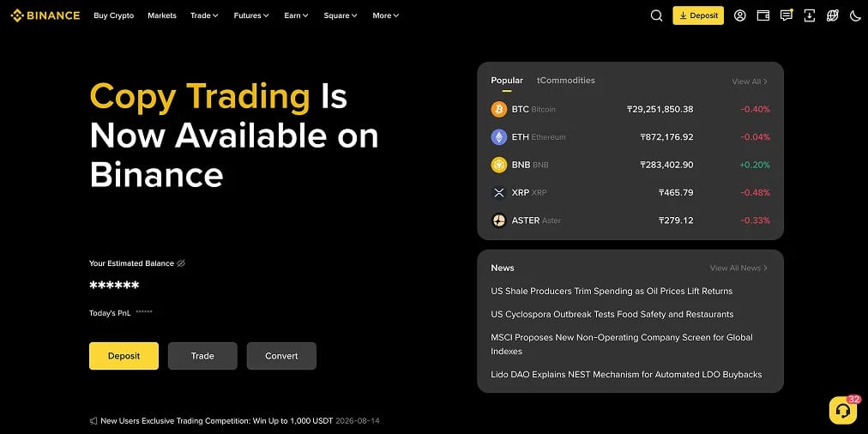Toggle balance visibility eye icon

click(180, 263)
